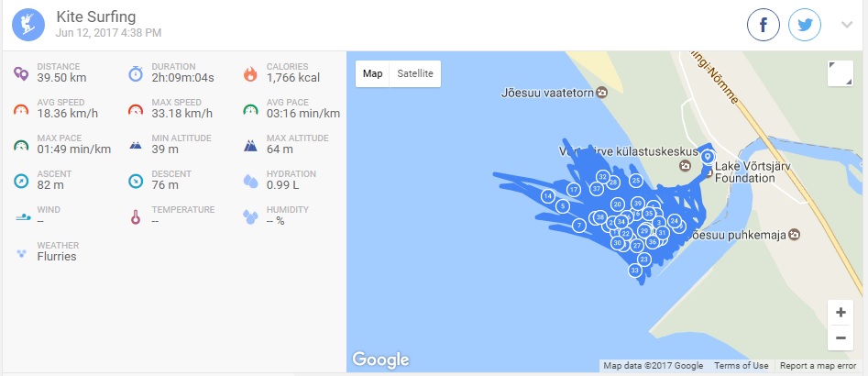Select lap marker 33 on map
The image size is (868, 376).
634,271
